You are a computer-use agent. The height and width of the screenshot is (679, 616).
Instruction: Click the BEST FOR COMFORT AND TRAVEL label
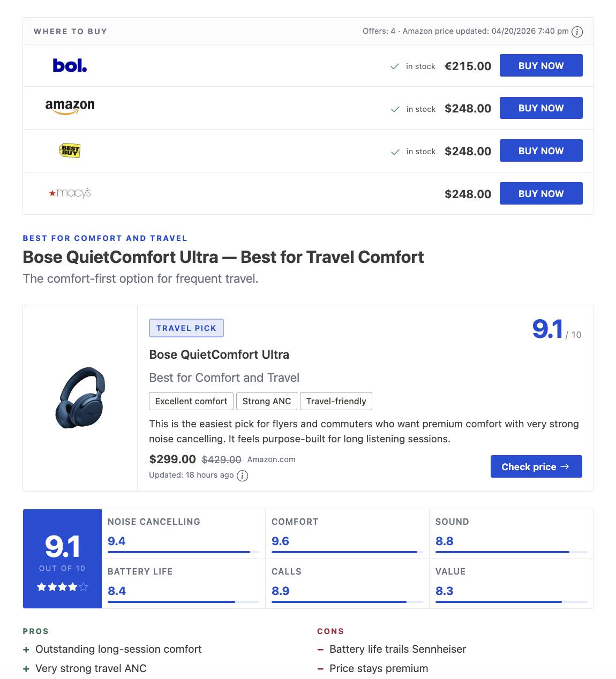105,238
